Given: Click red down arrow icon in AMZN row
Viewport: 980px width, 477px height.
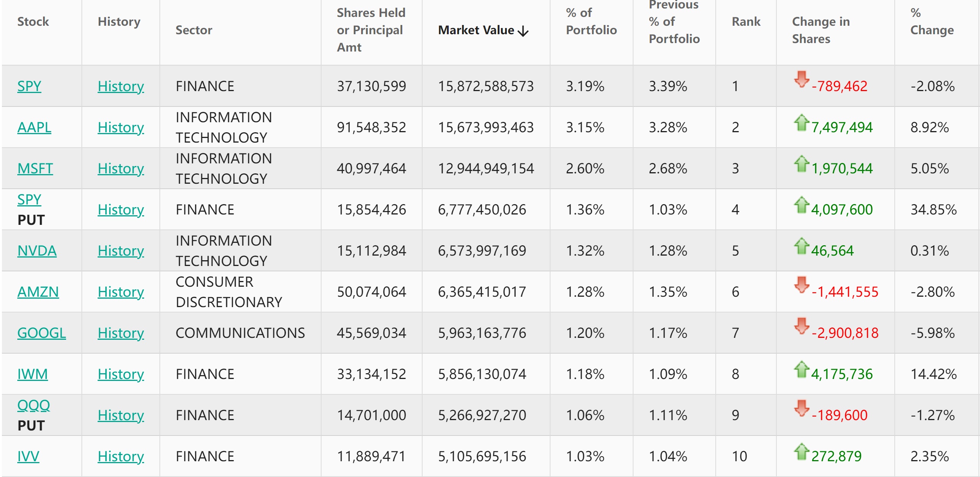Looking at the screenshot, I should (801, 285).
